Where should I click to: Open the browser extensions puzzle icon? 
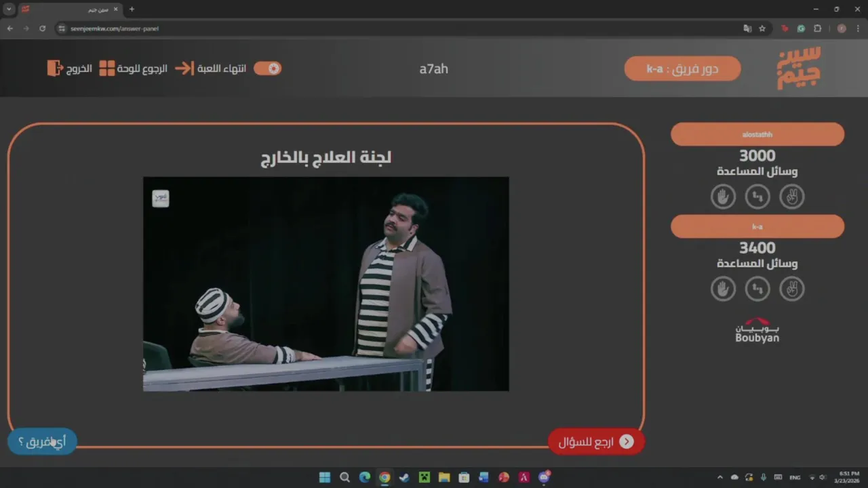tap(817, 28)
